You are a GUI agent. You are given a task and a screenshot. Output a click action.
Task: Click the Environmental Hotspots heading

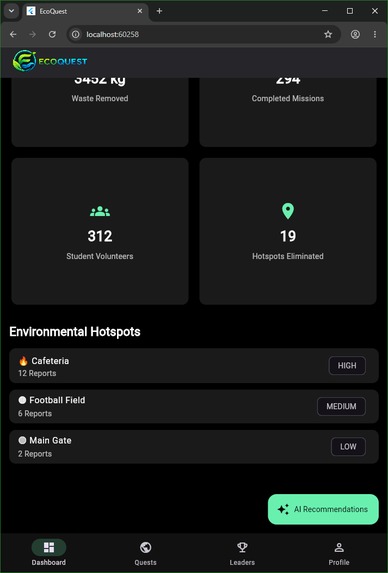75,332
